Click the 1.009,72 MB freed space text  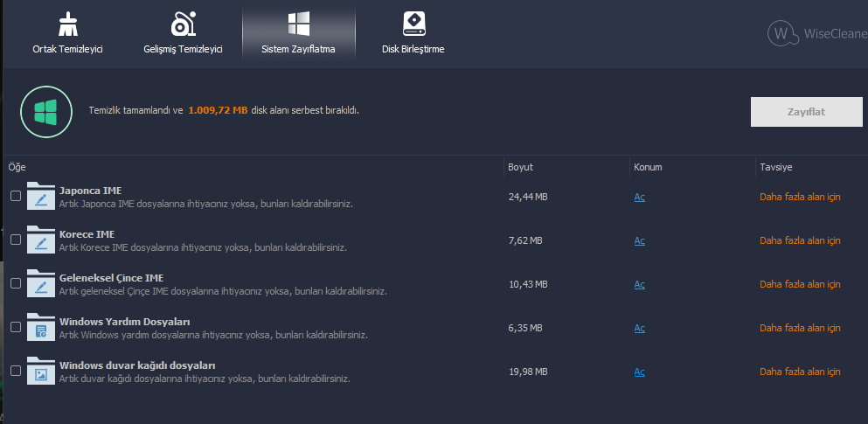tap(218, 110)
